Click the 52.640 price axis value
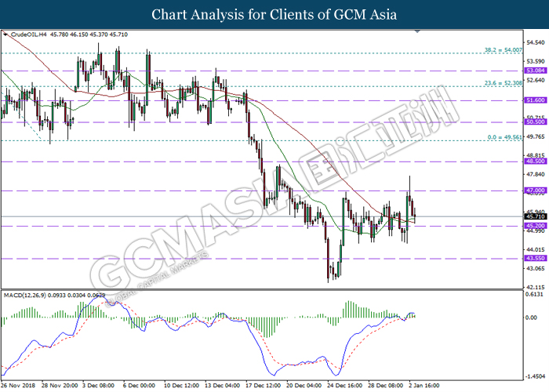Screen dimensions: 549x392 536,80
